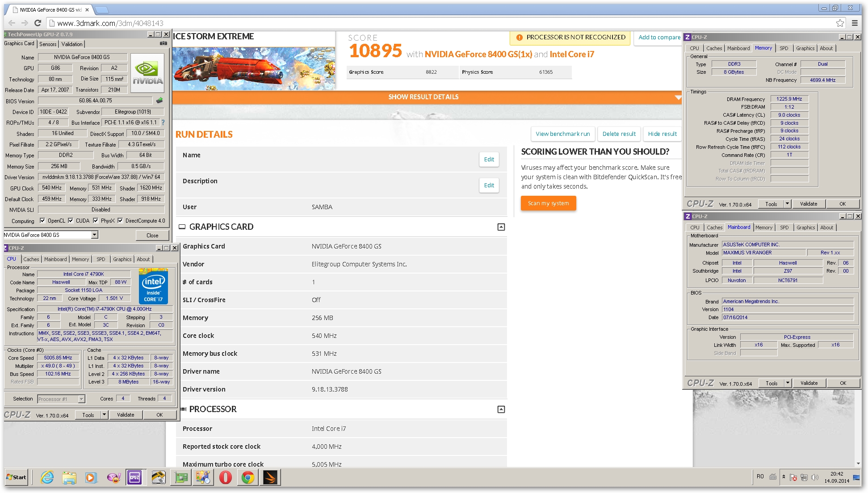The image size is (868, 493).
Task: Toggle the DirectCompute 4.0 checkbox
Action: tap(120, 220)
